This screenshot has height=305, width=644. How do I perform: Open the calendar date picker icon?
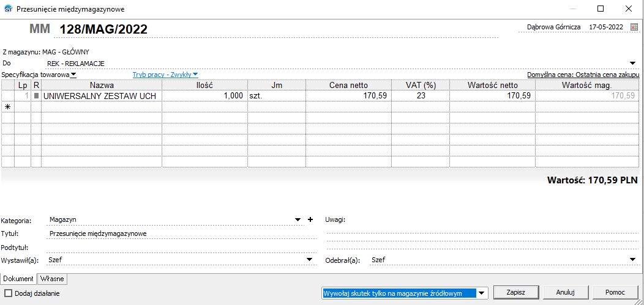point(634,28)
